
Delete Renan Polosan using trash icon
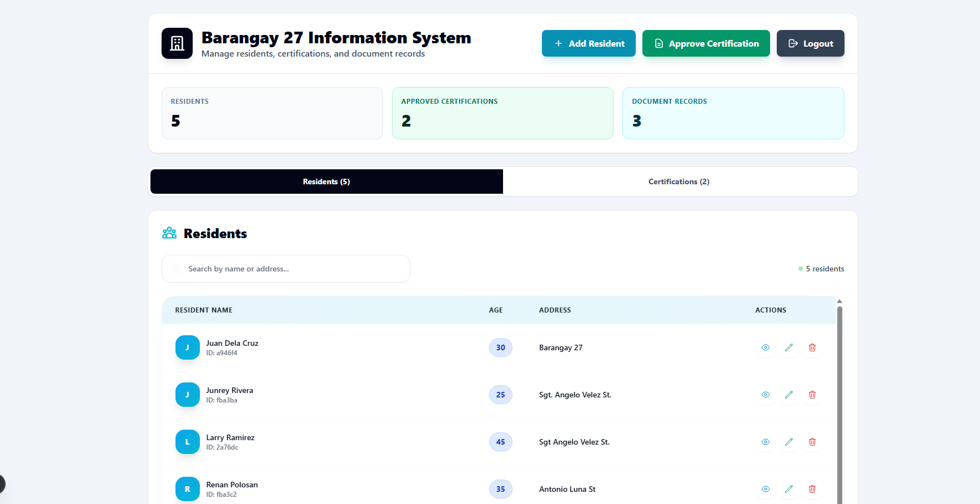[812, 489]
